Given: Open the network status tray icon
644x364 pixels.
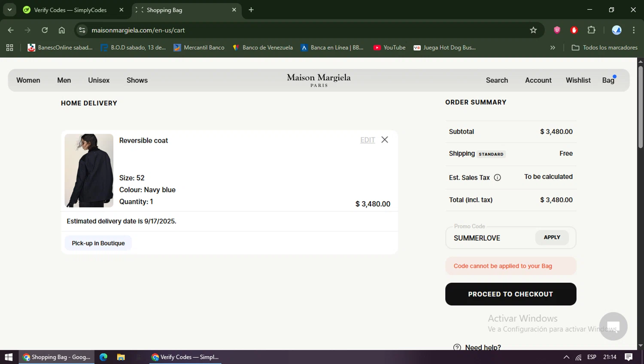Looking at the screenshot, I should (579, 357).
